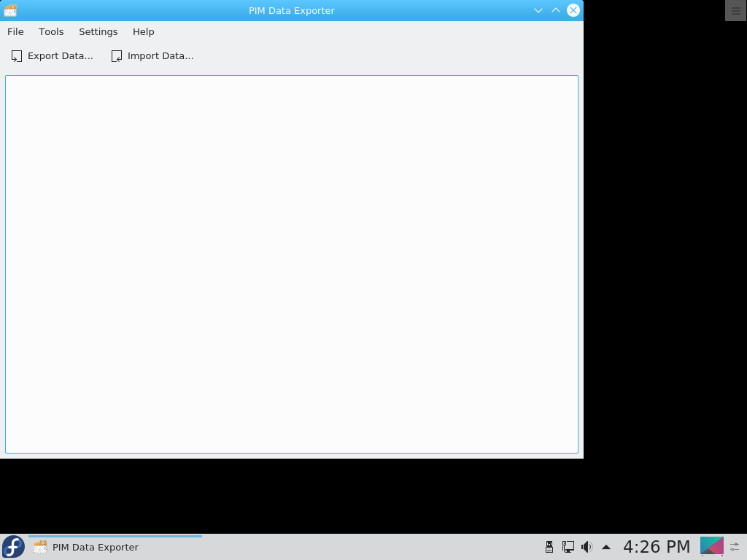The width and height of the screenshot is (747, 560).
Task: Click inside the empty log text area
Action: coord(292,264)
